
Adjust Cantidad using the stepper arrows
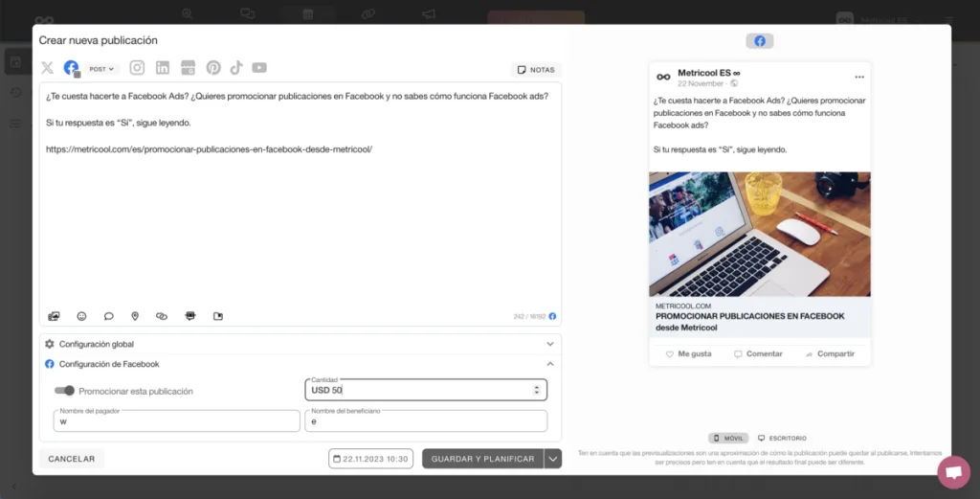pos(536,390)
